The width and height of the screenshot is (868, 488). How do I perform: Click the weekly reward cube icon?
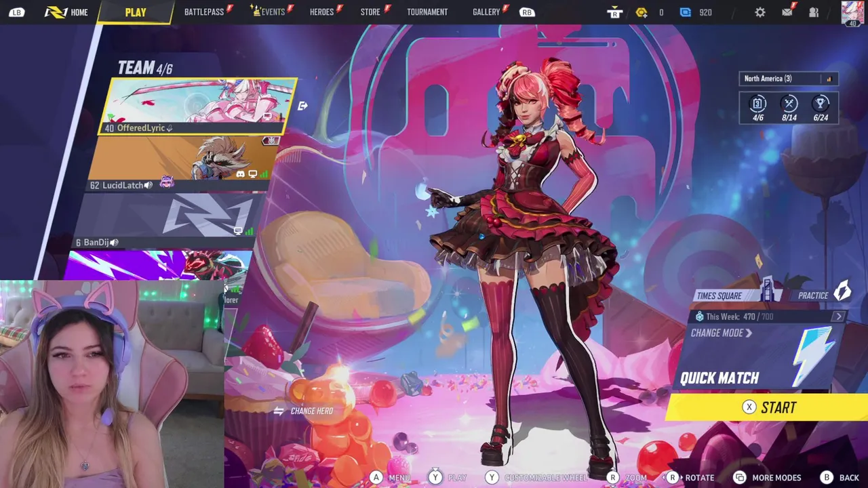(700, 317)
